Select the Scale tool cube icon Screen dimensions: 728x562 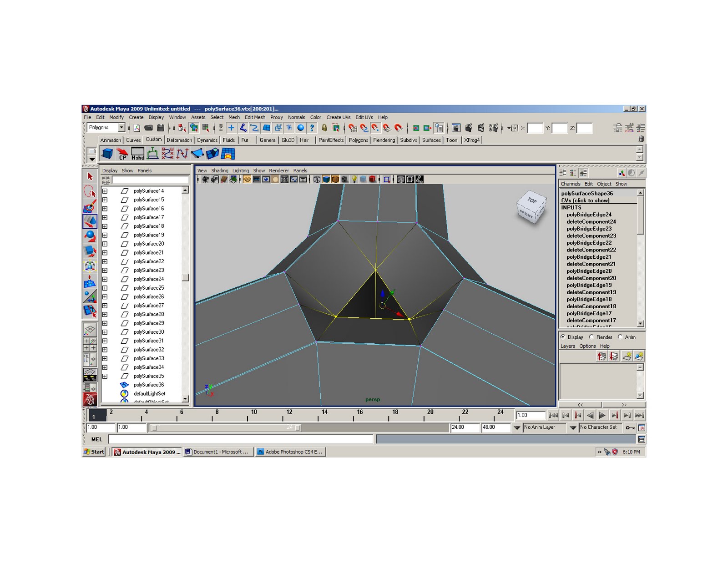(x=90, y=251)
